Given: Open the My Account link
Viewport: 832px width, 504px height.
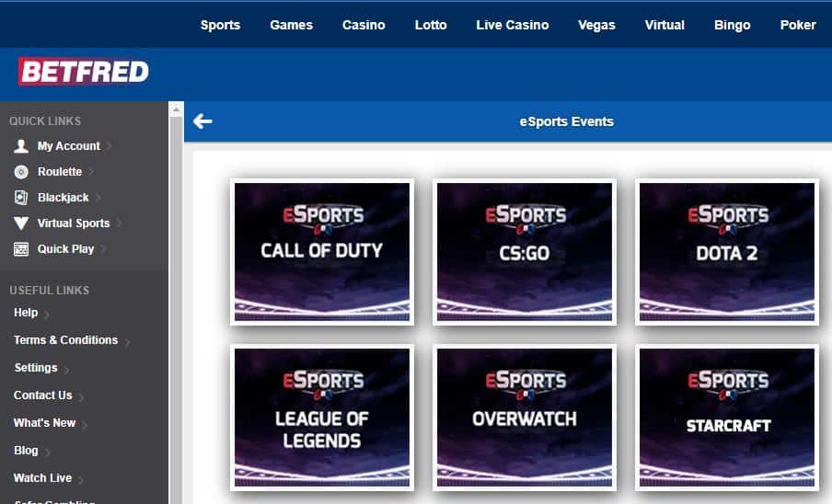Looking at the screenshot, I should point(68,145).
